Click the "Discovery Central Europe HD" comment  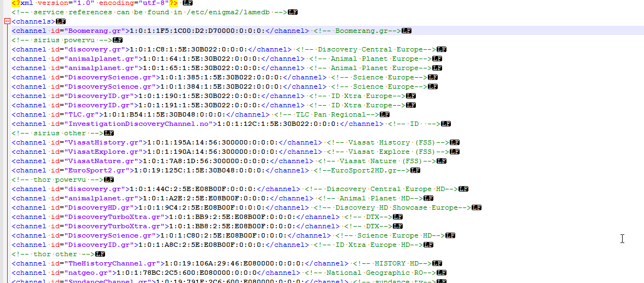tap(381, 189)
